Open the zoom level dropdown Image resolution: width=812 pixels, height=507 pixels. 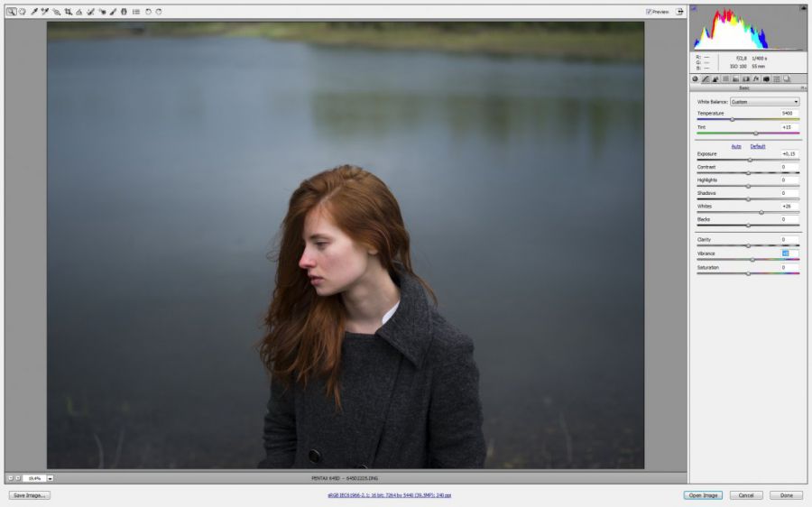click(51, 478)
